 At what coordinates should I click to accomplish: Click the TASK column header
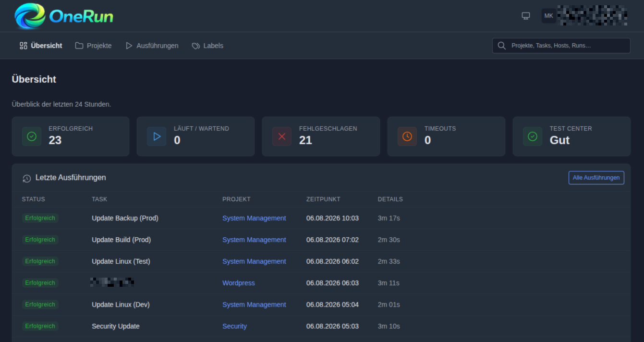pos(99,199)
